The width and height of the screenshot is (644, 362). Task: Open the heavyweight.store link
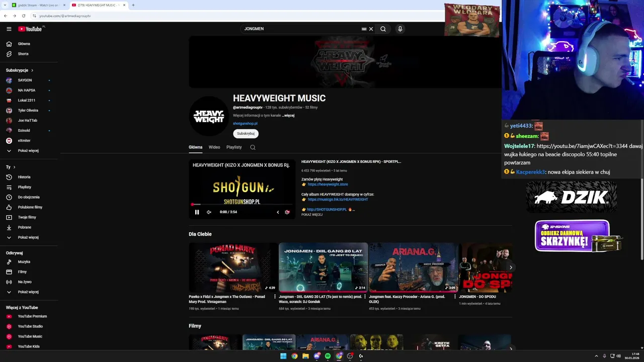(x=328, y=185)
